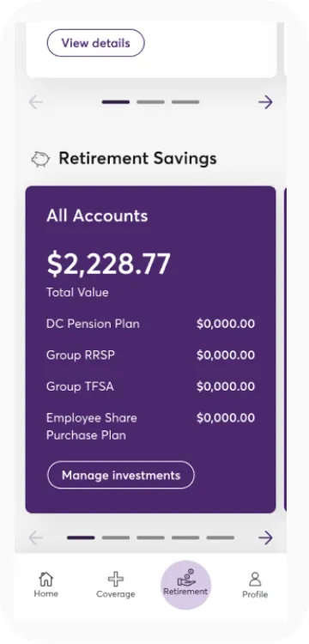Open the Group RRSP account row
The width and height of the screenshot is (309, 644).
pyautogui.click(x=150, y=355)
